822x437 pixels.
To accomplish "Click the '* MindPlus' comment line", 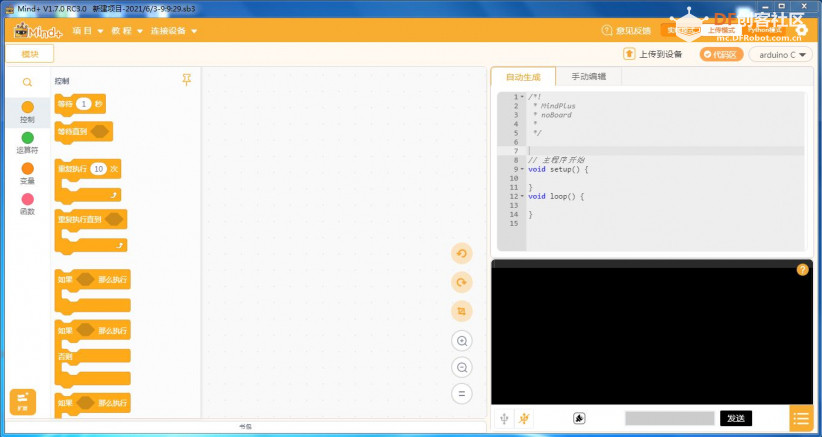I will coord(554,106).
